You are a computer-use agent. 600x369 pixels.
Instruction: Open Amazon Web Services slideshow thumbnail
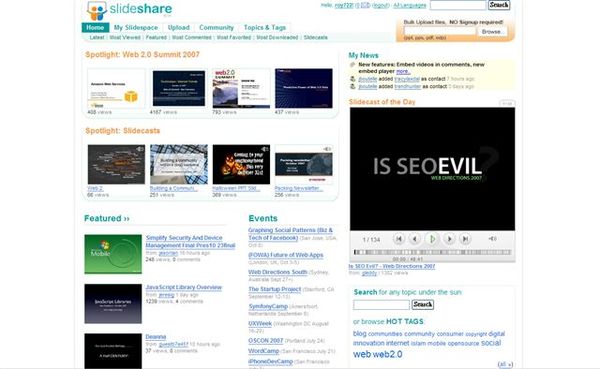(116, 89)
